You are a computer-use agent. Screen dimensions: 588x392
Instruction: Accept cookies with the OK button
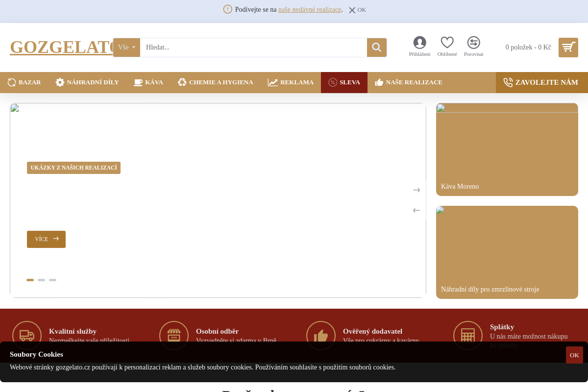pyautogui.click(x=574, y=355)
